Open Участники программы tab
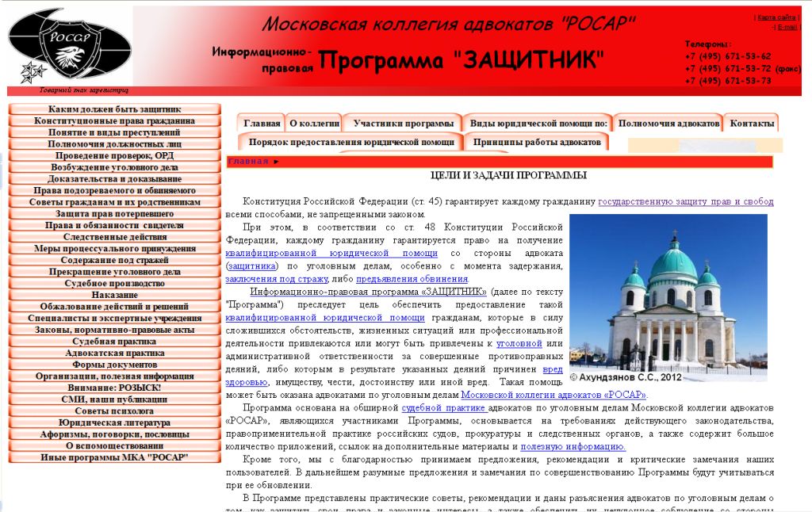This screenshot has width=812, height=512. tap(404, 123)
